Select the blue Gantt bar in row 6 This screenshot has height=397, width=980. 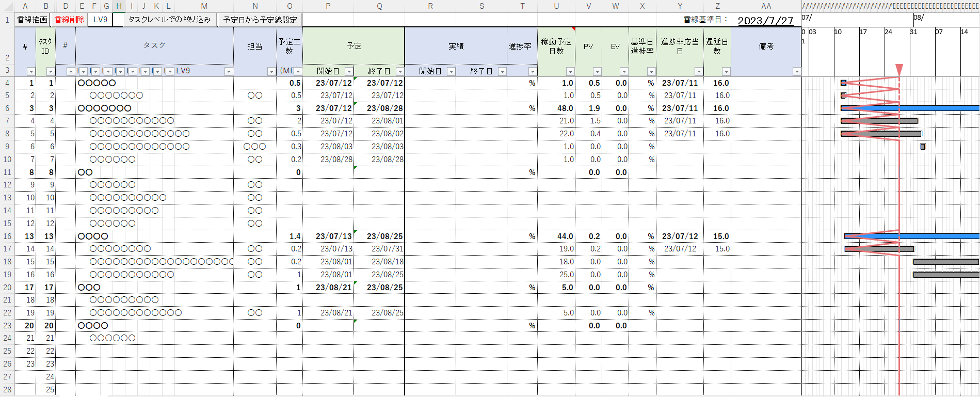point(910,108)
